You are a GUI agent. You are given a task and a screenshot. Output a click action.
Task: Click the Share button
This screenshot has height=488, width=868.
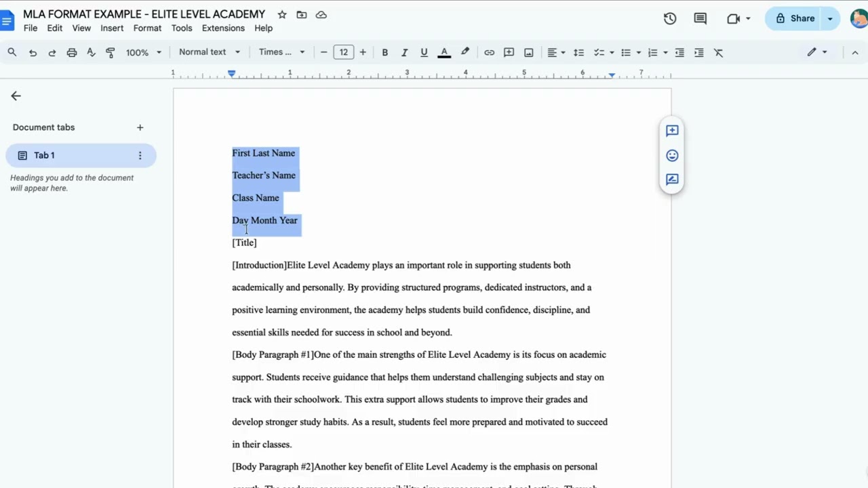pyautogui.click(x=794, y=18)
